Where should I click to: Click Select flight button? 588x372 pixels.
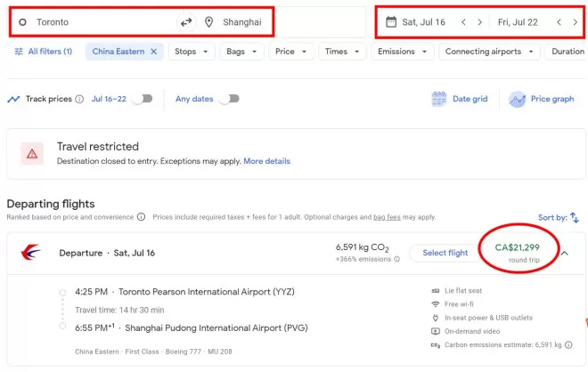[445, 253]
